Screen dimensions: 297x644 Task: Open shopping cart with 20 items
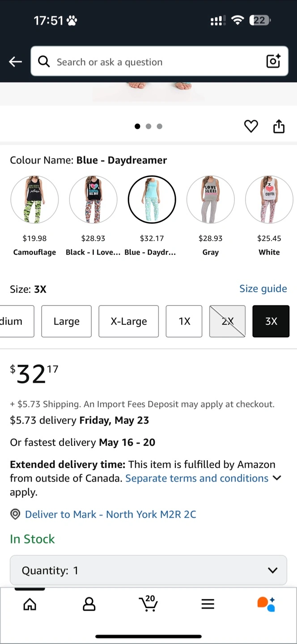pyautogui.click(x=148, y=603)
